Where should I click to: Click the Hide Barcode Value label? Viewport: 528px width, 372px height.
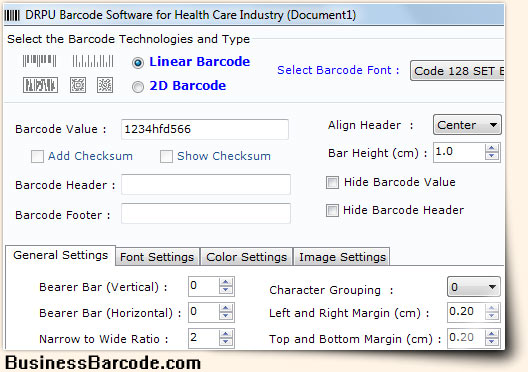(x=400, y=182)
